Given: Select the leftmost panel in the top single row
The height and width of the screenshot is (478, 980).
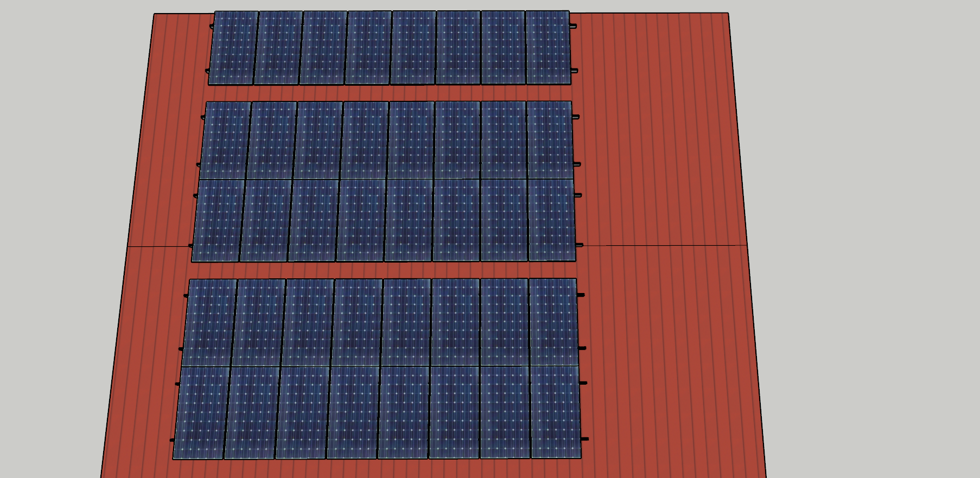Looking at the screenshot, I should 233,48.
